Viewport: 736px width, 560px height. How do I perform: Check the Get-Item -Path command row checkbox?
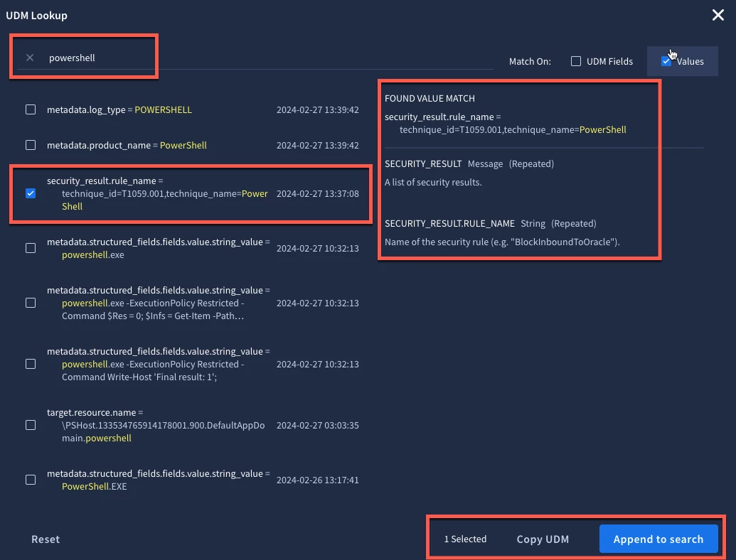[x=31, y=303]
